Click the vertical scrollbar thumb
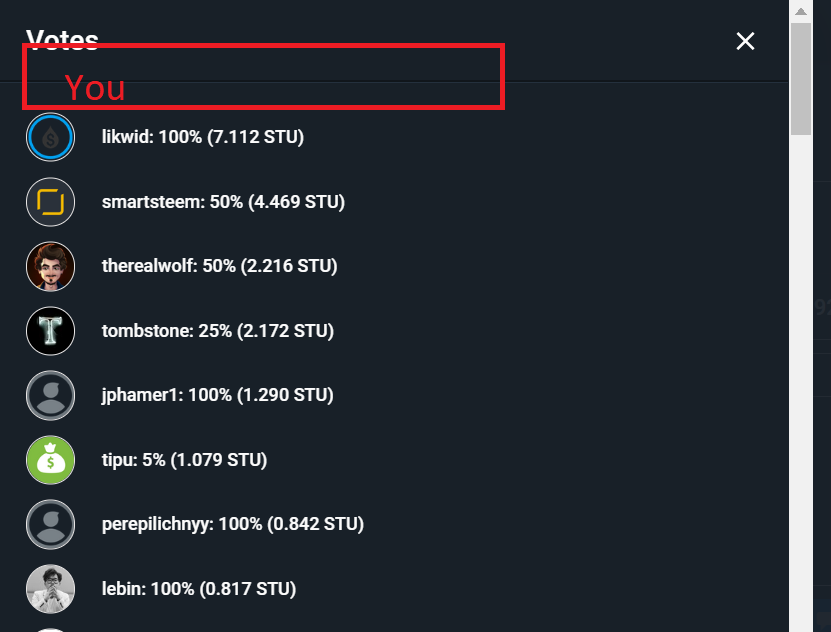 [x=800, y=78]
